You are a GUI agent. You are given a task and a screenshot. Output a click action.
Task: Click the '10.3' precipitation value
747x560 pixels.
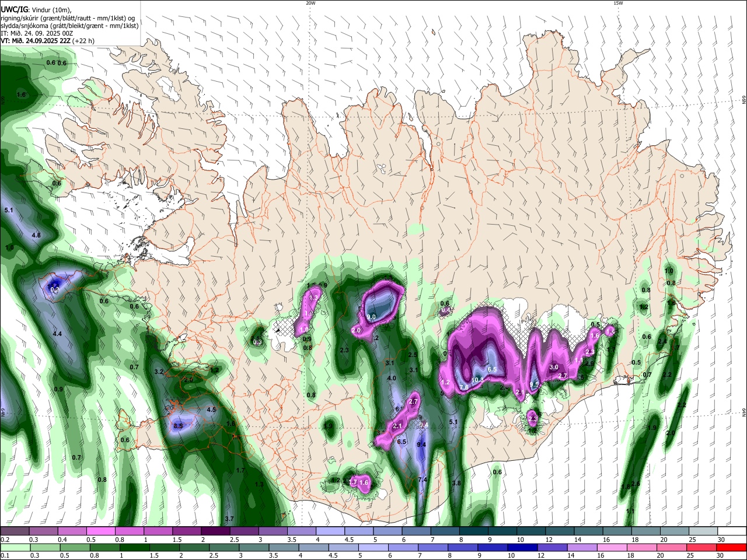tap(477, 380)
